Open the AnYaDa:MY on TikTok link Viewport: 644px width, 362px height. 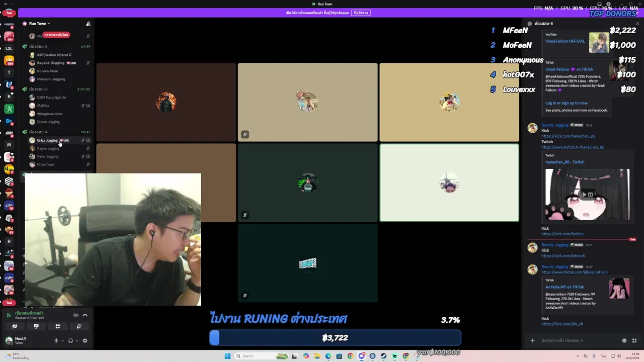[x=565, y=287]
